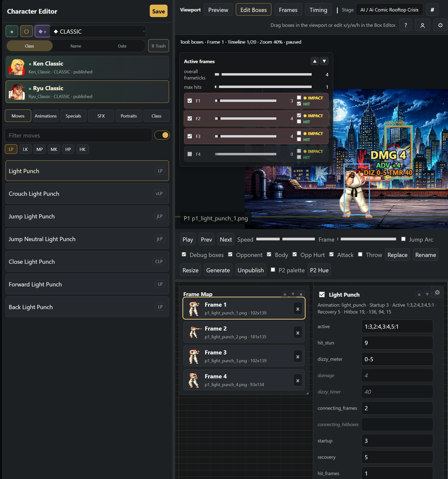Toggle the Debug boxes checkbox
Viewport: 448px width, 479px height.
(x=184, y=254)
